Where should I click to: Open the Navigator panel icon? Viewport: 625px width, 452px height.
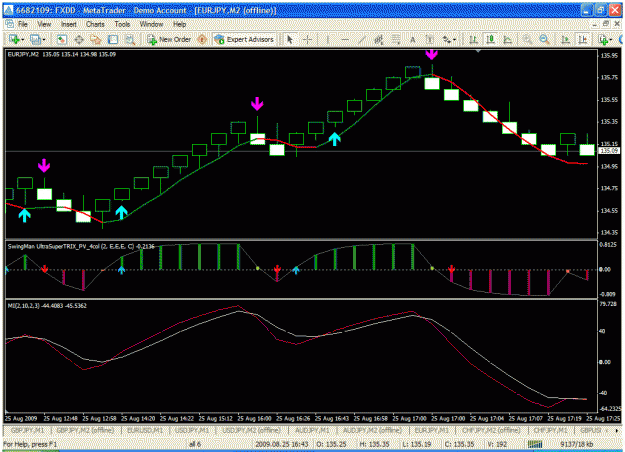tap(96, 39)
